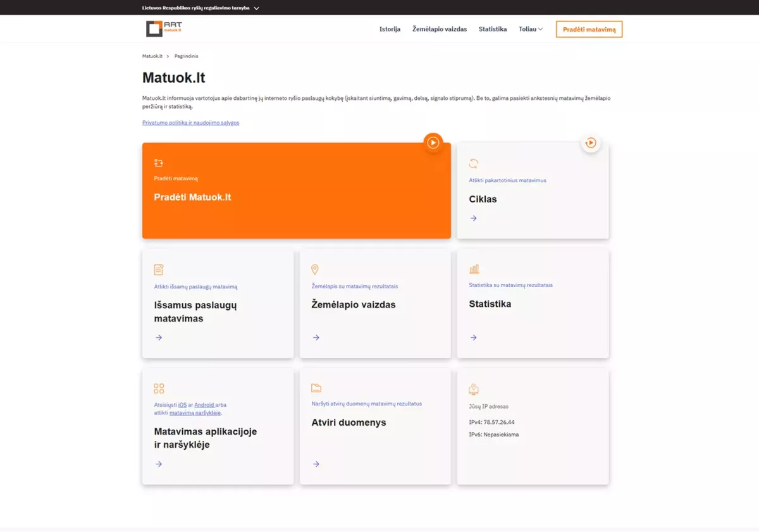Image resolution: width=759 pixels, height=532 pixels.
Task: Click the iOS download link
Action: tap(182, 405)
